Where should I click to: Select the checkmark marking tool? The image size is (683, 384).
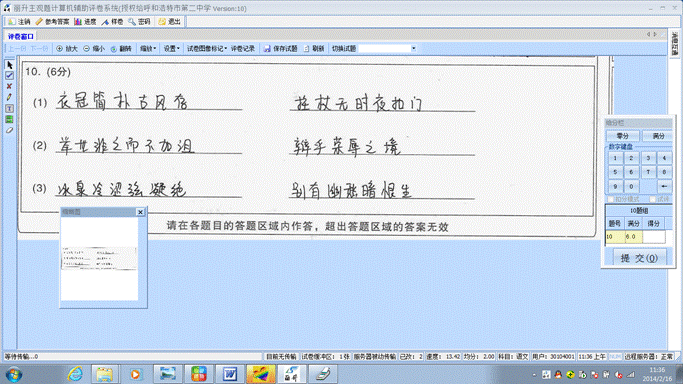[10, 76]
